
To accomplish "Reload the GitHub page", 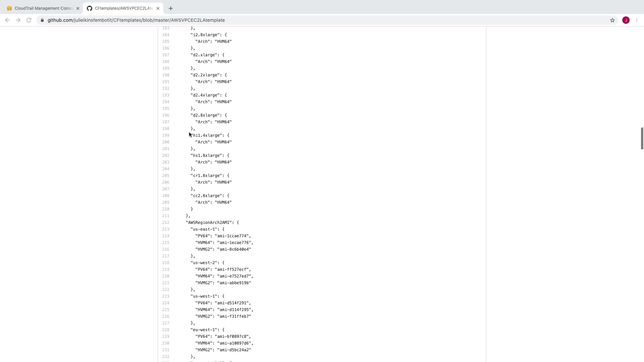I will point(29,20).
